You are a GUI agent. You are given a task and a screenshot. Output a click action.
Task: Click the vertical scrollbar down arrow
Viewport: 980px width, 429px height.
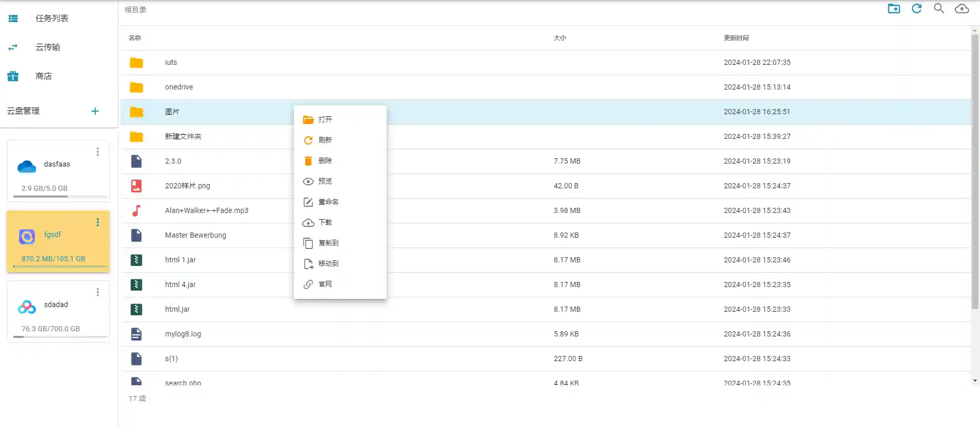975,381
